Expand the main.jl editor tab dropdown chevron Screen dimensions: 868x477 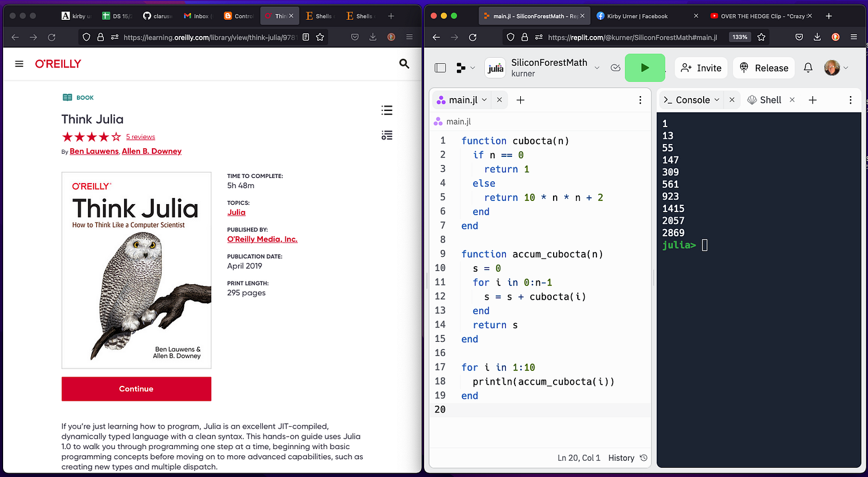point(484,100)
